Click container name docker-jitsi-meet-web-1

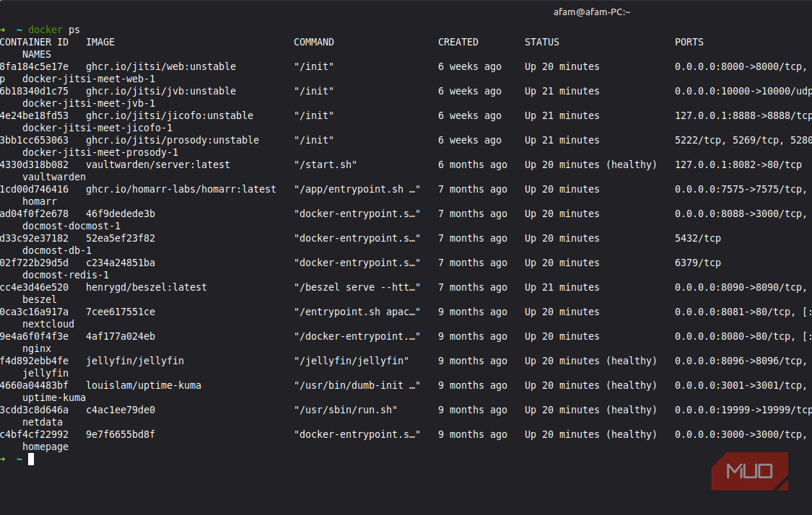pyautogui.click(x=89, y=79)
